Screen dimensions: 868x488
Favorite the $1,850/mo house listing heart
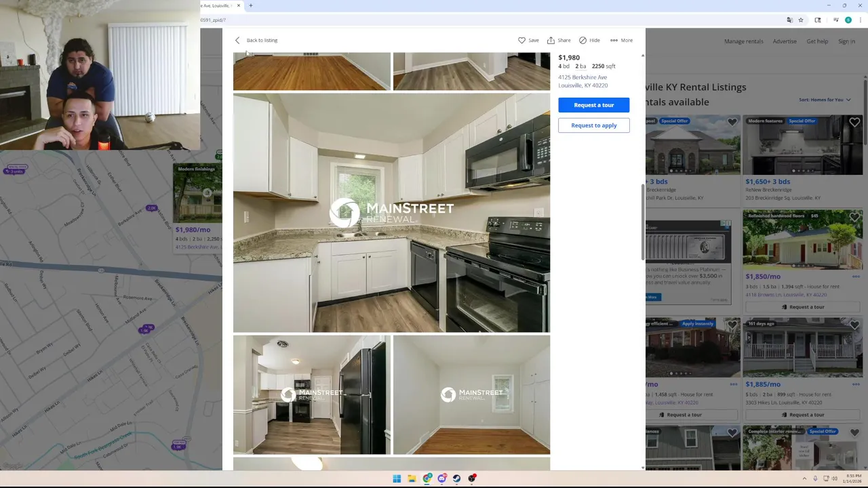pos(854,218)
